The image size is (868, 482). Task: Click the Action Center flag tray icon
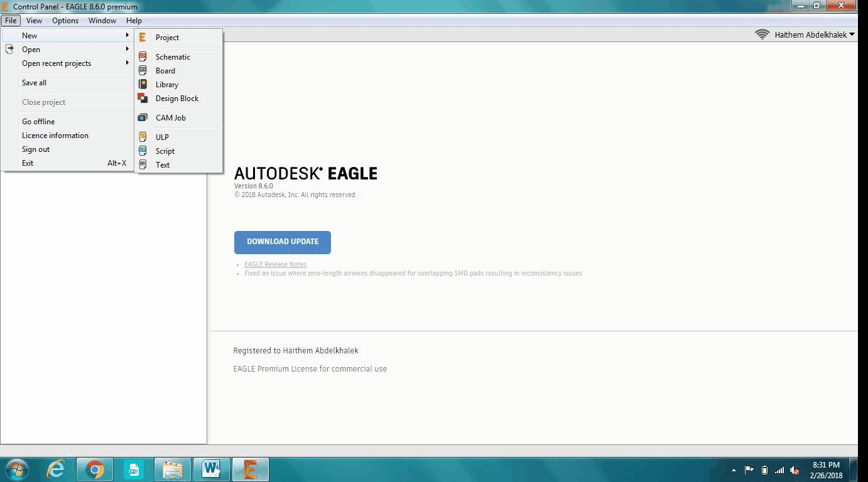pyautogui.click(x=749, y=470)
